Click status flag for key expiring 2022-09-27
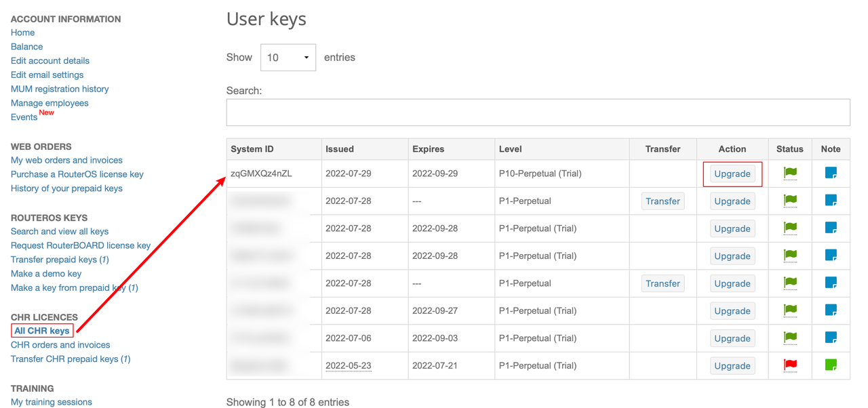Screen dimensions: 868x408 coord(790,310)
